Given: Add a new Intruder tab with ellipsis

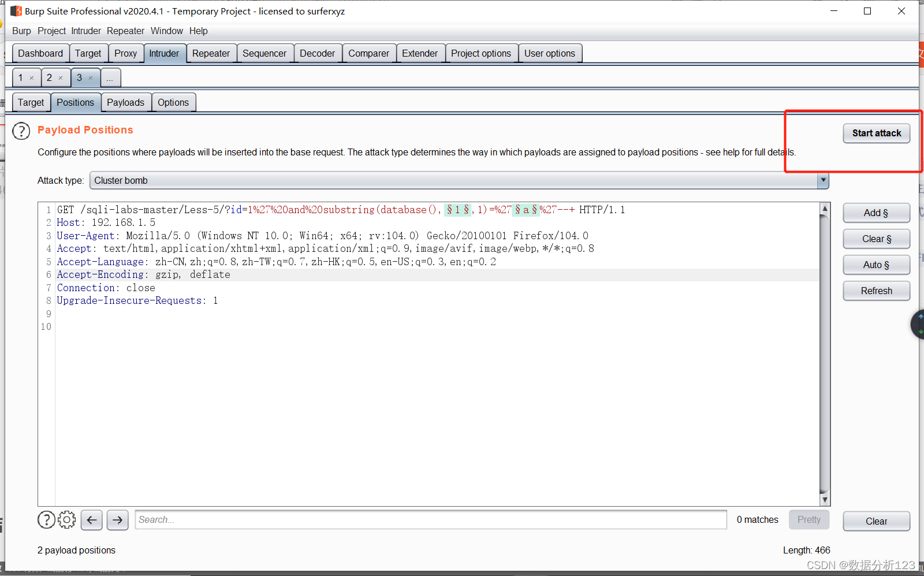Looking at the screenshot, I should [x=110, y=77].
